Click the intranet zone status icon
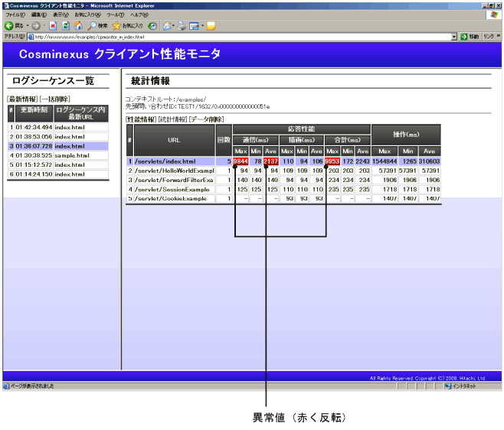 tap(448, 386)
